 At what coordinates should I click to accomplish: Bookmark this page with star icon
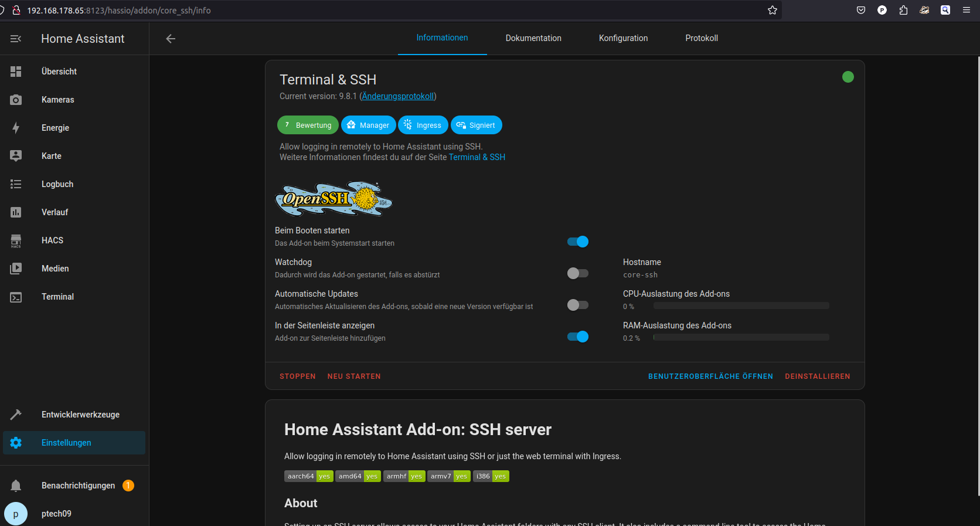[773, 10]
